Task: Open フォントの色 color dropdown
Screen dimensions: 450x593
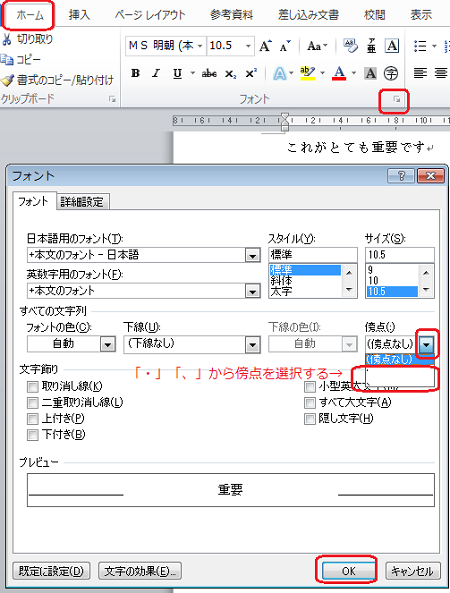Action: 107,345
